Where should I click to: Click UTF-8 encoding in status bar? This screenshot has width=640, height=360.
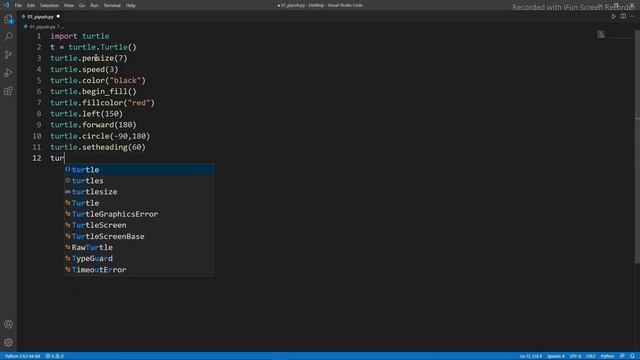tap(575, 356)
